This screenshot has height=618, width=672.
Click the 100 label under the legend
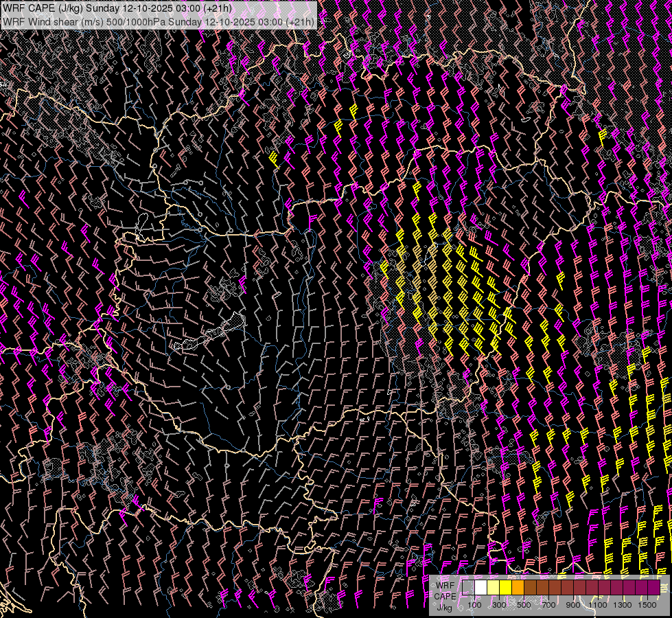coord(474,605)
